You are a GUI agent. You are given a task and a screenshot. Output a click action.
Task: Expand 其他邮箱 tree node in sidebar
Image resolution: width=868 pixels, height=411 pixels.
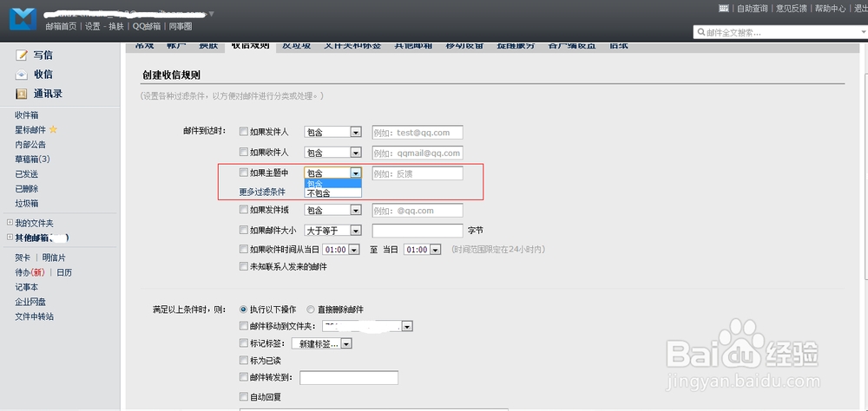(x=10, y=238)
